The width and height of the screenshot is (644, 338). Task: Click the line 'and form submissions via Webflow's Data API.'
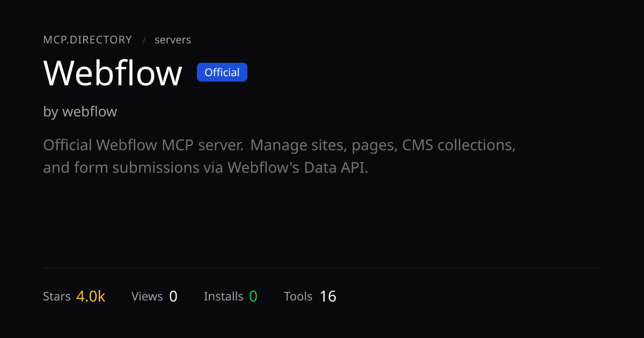click(206, 167)
